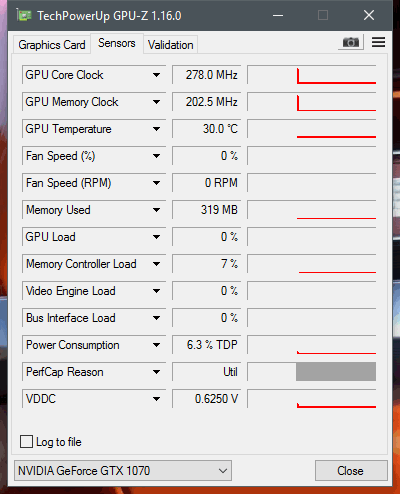Expand the Memory Used sensor dropdown

pyautogui.click(x=156, y=210)
